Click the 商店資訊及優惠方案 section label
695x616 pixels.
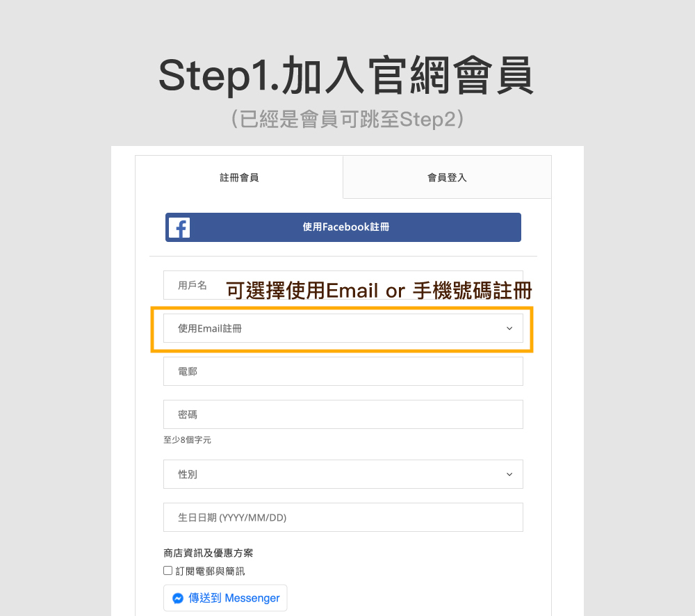coord(208,553)
